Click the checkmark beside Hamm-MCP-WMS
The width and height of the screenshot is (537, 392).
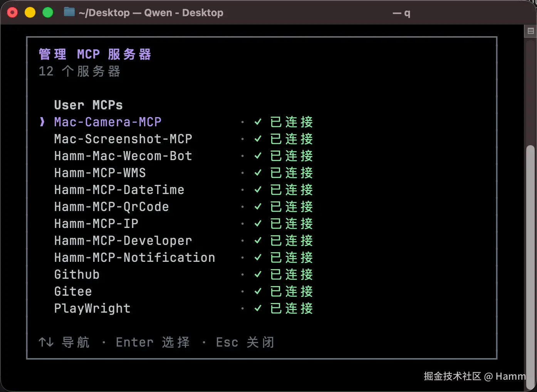coord(258,173)
